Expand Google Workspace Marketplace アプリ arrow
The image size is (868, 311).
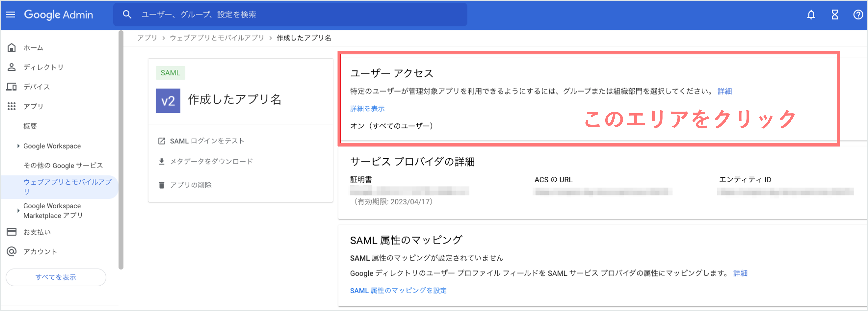click(18, 211)
